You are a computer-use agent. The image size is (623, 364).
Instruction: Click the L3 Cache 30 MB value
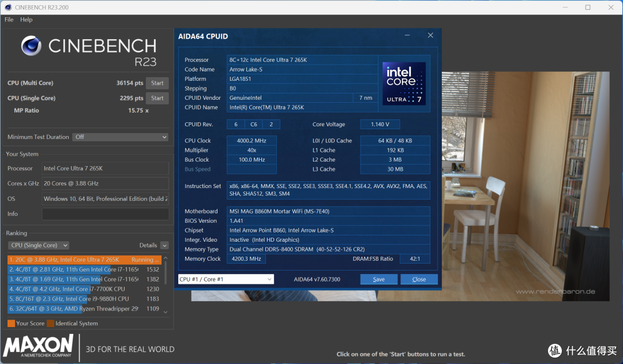click(395, 169)
